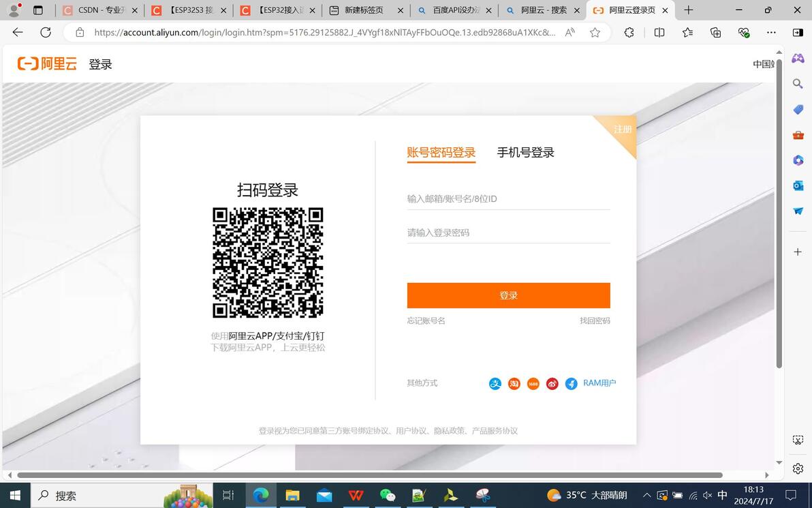812x508 pixels.
Task: Log in with the 1688 icon
Action: 533,384
